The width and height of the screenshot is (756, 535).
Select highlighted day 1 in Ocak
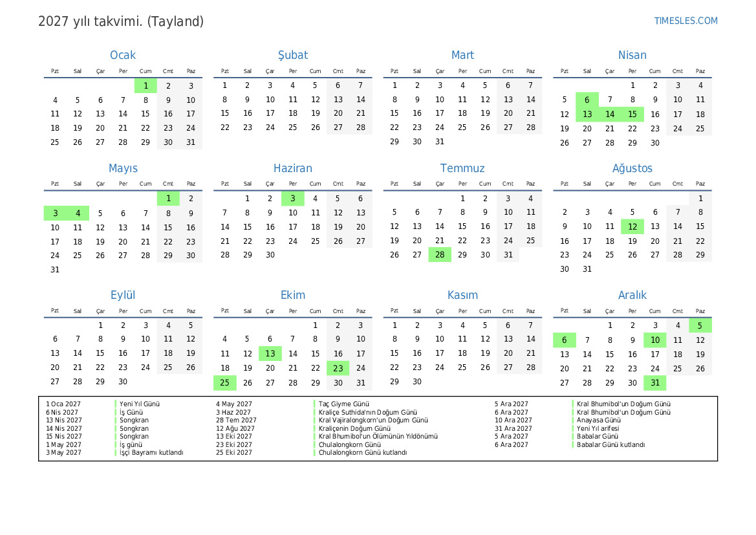click(x=146, y=85)
